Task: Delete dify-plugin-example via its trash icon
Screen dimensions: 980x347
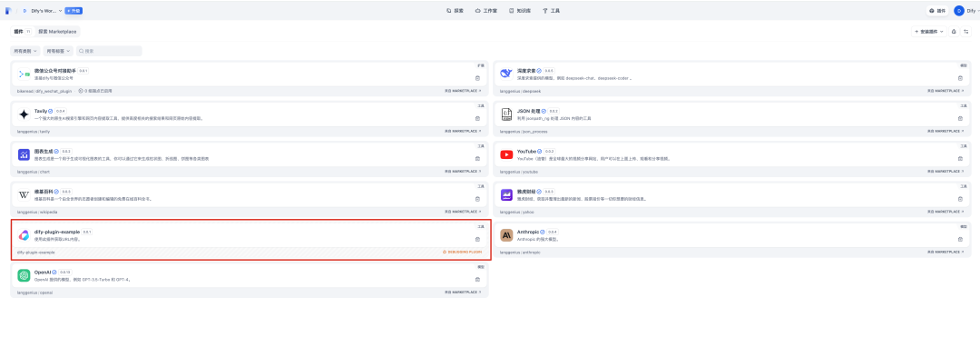Action: (477, 239)
